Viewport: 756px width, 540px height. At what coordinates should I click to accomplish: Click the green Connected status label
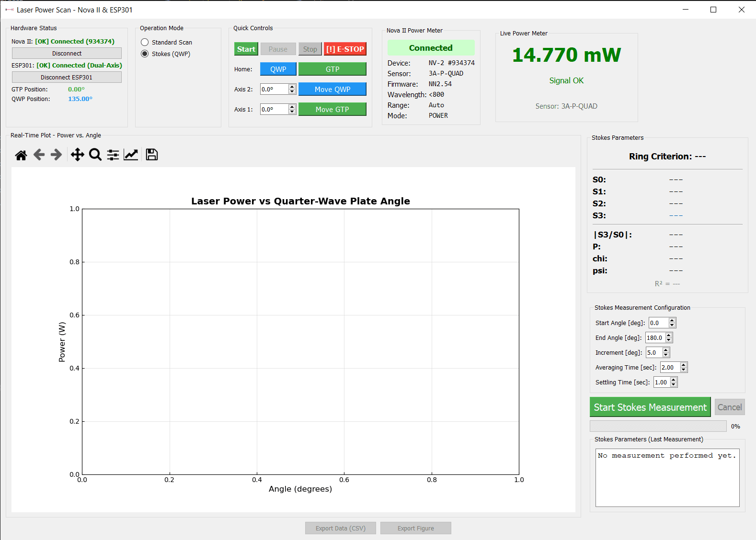(x=431, y=48)
